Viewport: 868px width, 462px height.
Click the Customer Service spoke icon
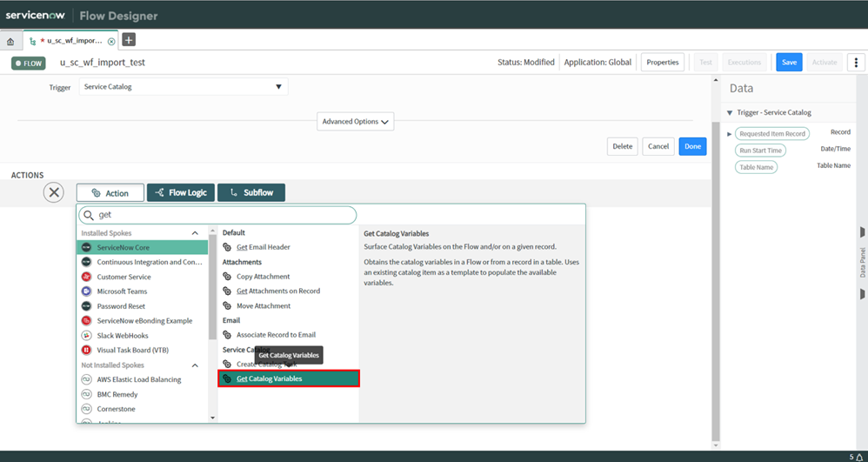(x=86, y=277)
